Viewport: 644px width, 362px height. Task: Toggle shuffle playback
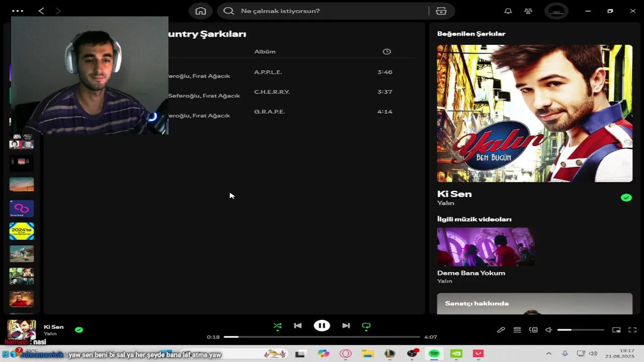[278, 326]
